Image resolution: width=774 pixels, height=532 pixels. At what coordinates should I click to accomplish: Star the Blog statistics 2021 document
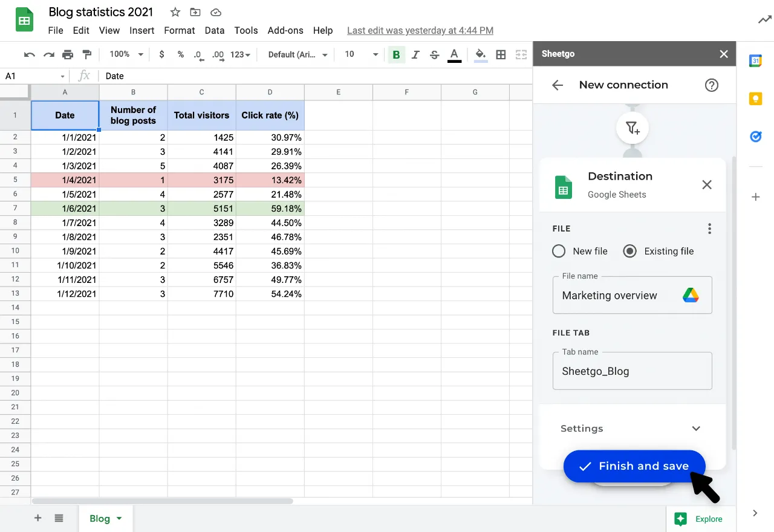tap(175, 12)
